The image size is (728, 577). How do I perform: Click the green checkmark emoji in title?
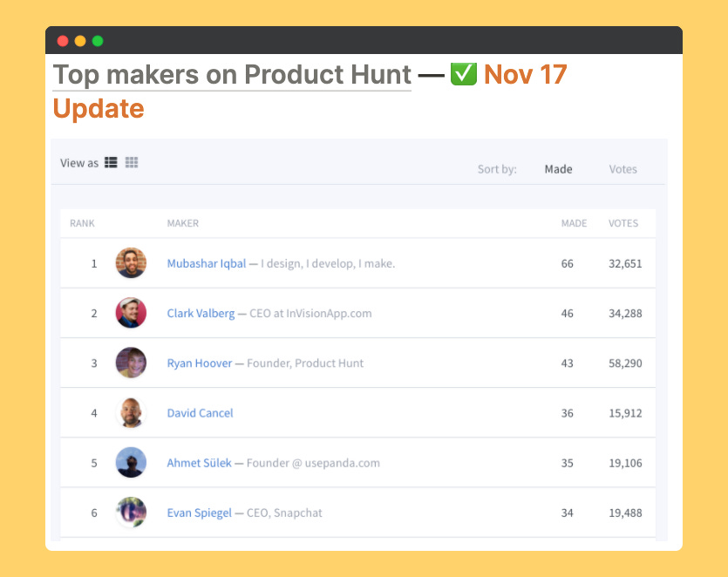463,74
